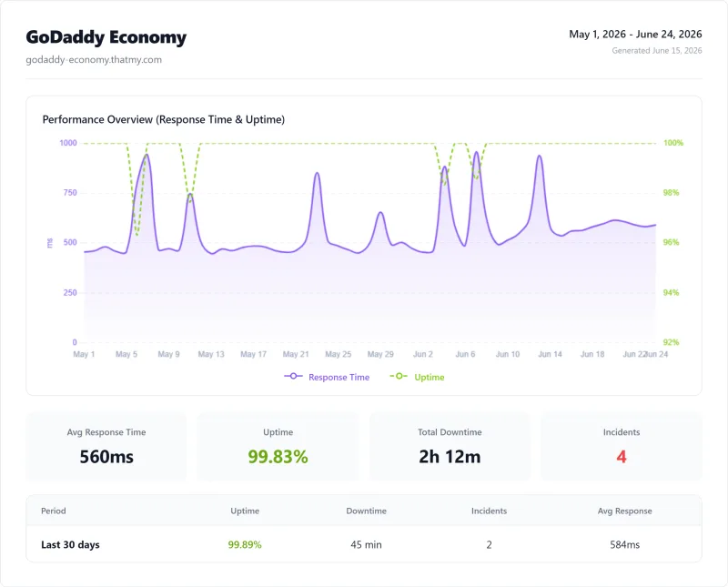Viewport: 728px width, 587px height.
Task: Click the May 13 x-axis label
Action: [211, 354]
